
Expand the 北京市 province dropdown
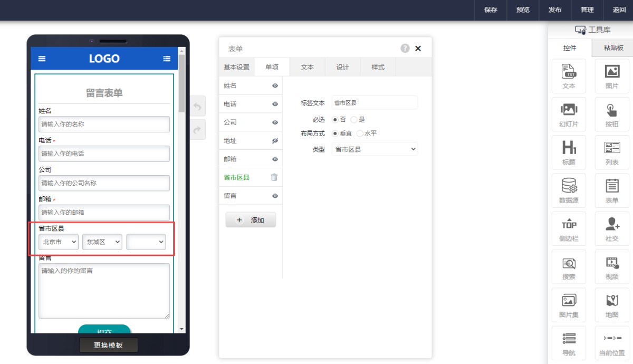59,242
